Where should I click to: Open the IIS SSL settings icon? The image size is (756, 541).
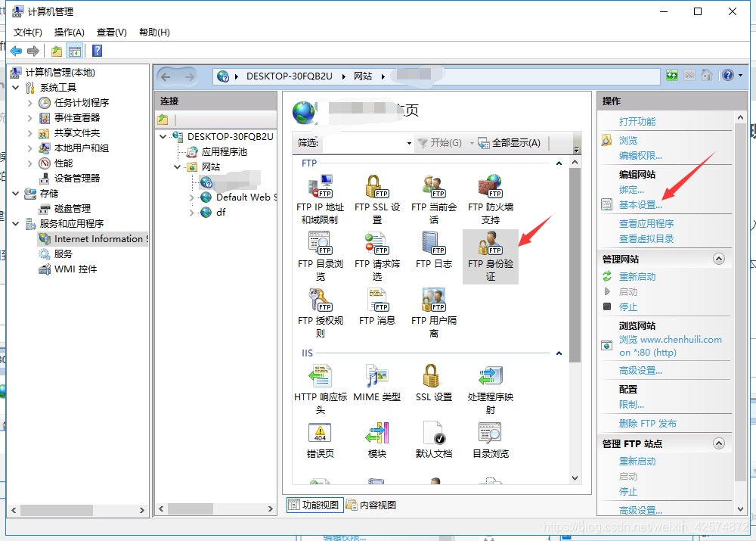coord(433,383)
